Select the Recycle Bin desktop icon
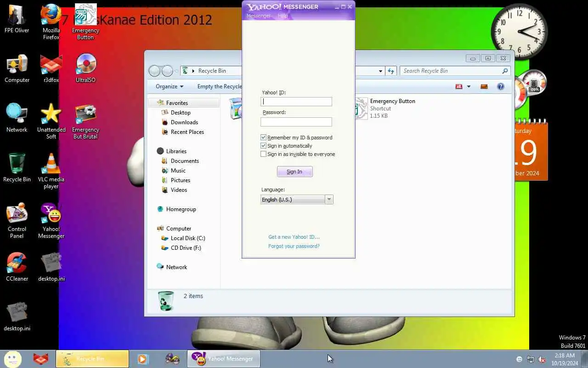The height and width of the screenshot is (368, 588). 17,167
